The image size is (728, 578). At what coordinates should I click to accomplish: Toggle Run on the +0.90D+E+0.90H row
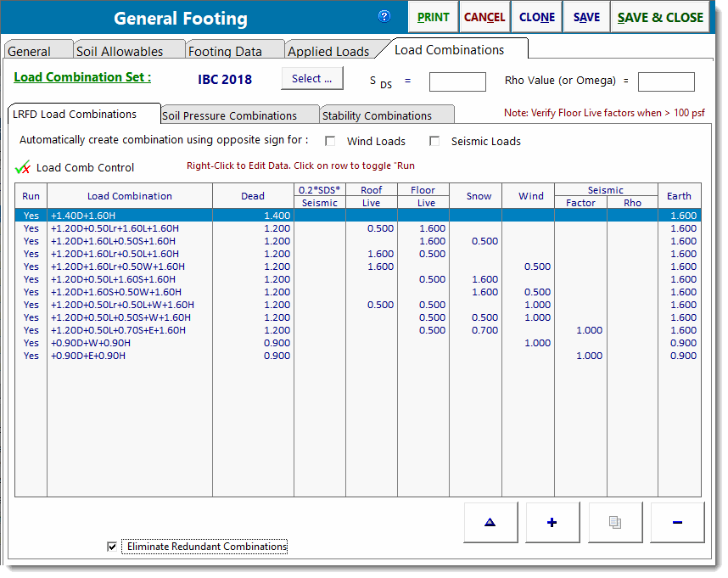[x=31, y=356]
